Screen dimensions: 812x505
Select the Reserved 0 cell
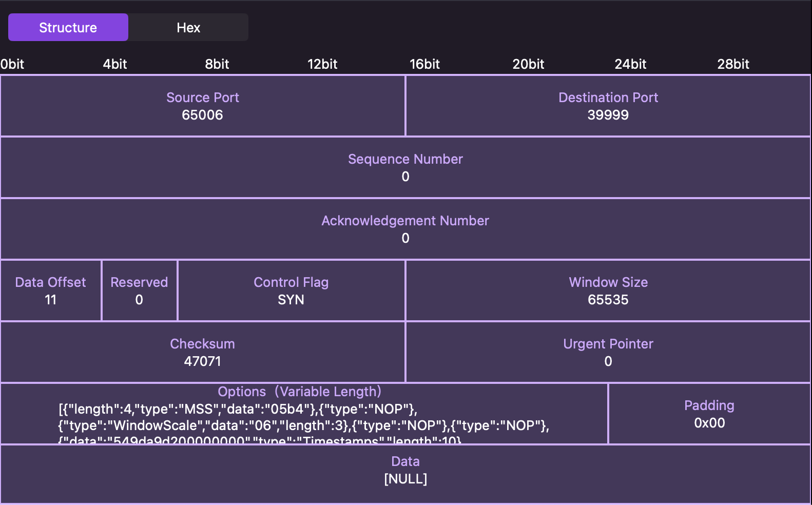140,290
